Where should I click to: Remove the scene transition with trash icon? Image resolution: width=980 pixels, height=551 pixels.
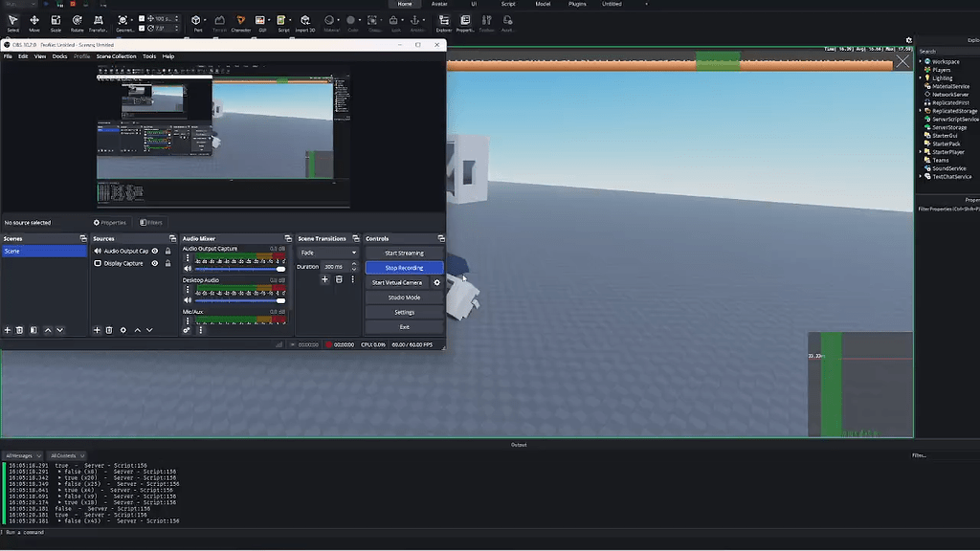click(339, 279)
